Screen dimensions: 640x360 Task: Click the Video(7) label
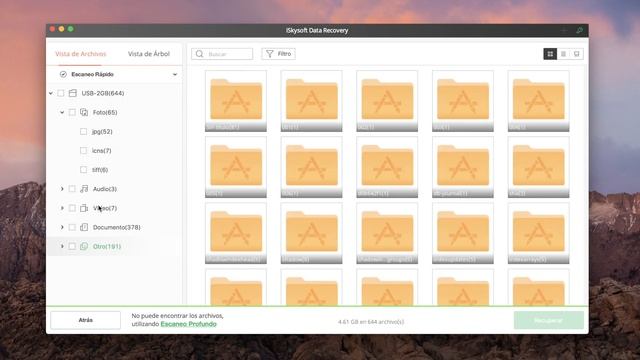(x=105, y=208)
